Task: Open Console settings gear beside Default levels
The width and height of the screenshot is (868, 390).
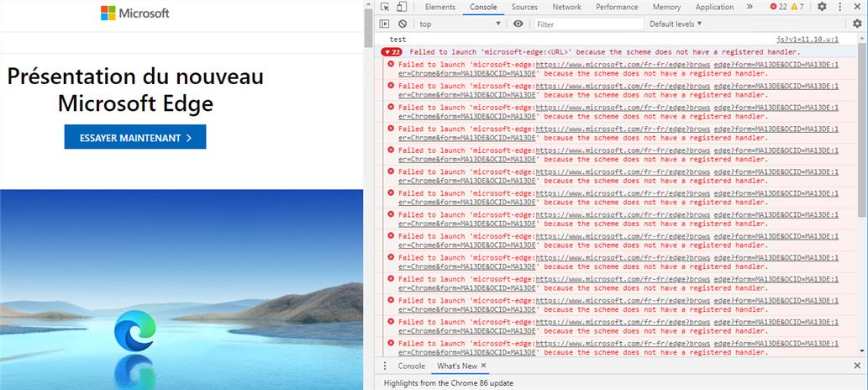Action: [857, 24]
